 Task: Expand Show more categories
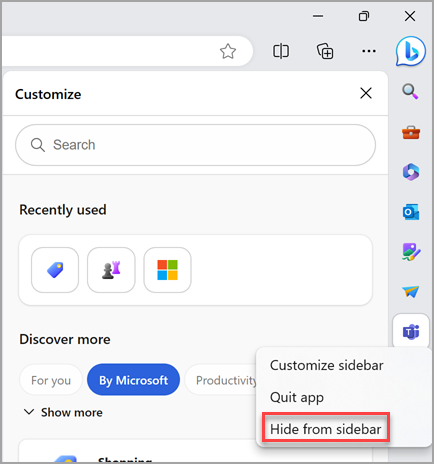[63, 412]
